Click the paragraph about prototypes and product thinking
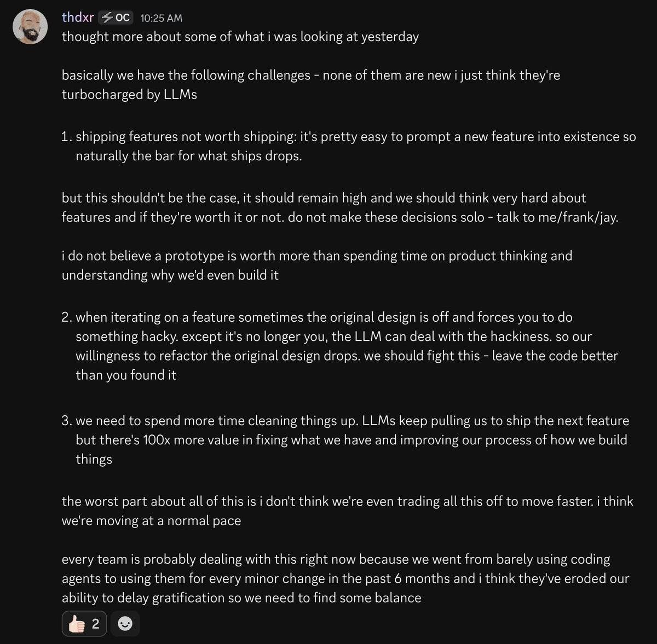 (x=316, y=265)
